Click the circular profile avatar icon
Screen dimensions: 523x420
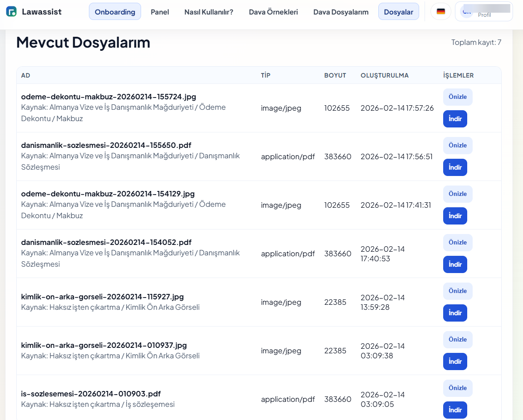point(467,11)
